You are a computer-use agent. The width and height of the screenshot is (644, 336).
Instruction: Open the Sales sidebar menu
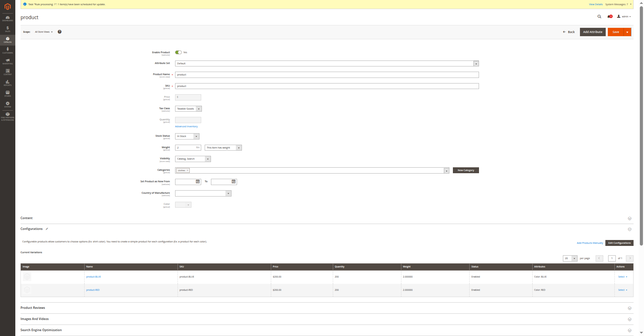tap(7, 29)
